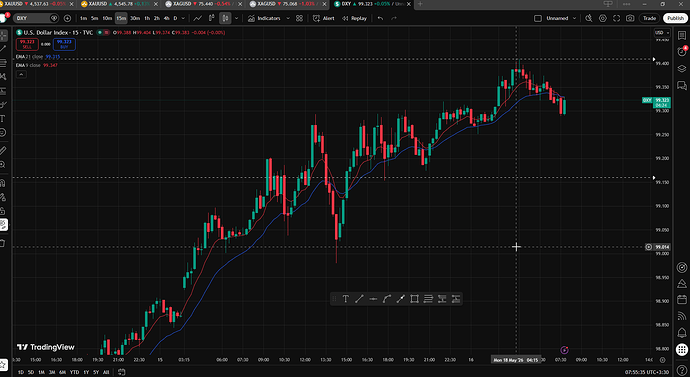Screen dimensions: 690x377
Task: Switch to the XAGUSD 75.440 tab
Action: tap(203, 4)
